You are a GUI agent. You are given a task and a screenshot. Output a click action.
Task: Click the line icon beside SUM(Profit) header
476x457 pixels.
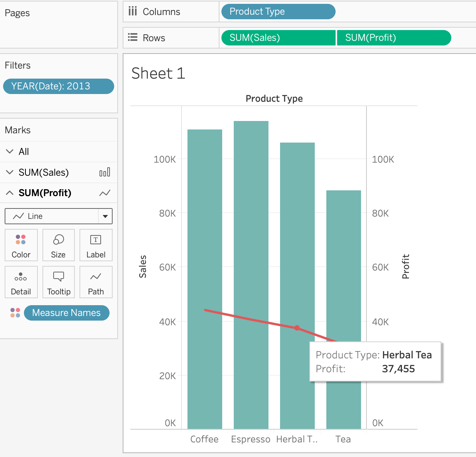[x=105, y=193]
